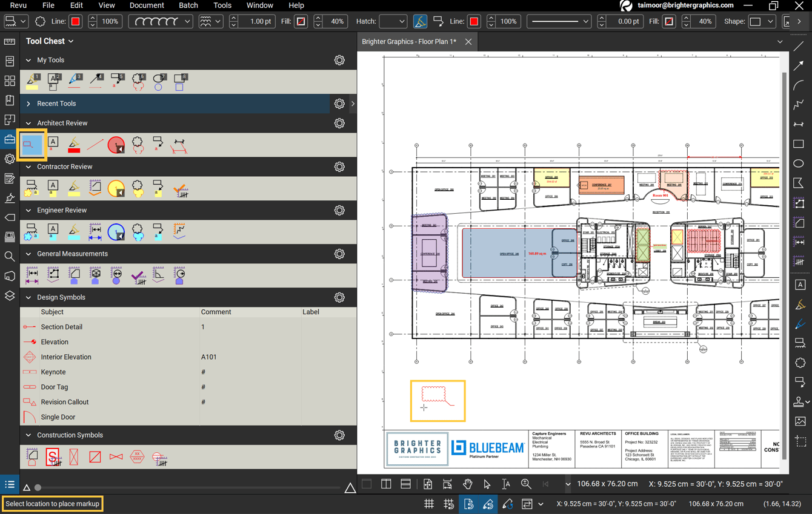Open the Tools menu
Viewport: 812px width, 514px height.
tap(222, 5)
